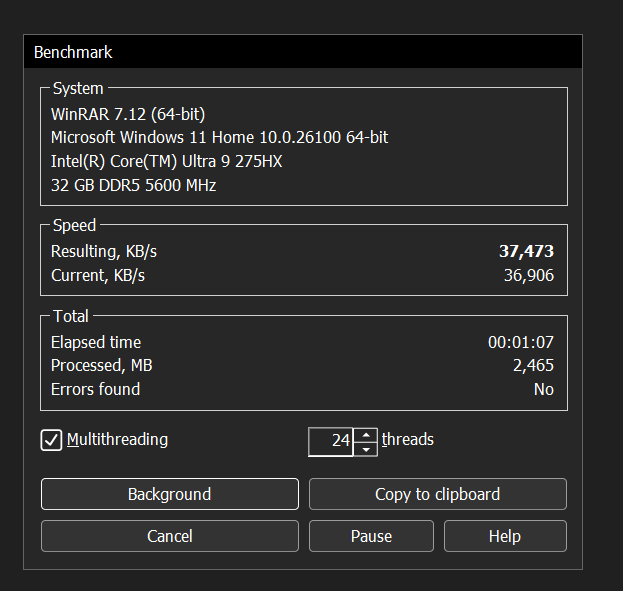The height and width of the screenshot is (591, 623).
Task: Cancel the running benchmark
Action: click(x=170, y=536)
